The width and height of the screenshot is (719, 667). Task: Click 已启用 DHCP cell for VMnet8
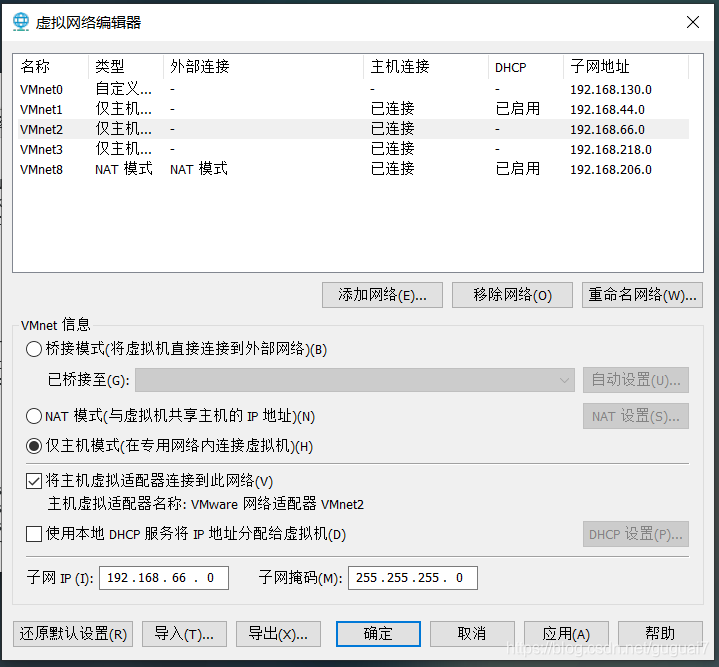click(518, 169)
